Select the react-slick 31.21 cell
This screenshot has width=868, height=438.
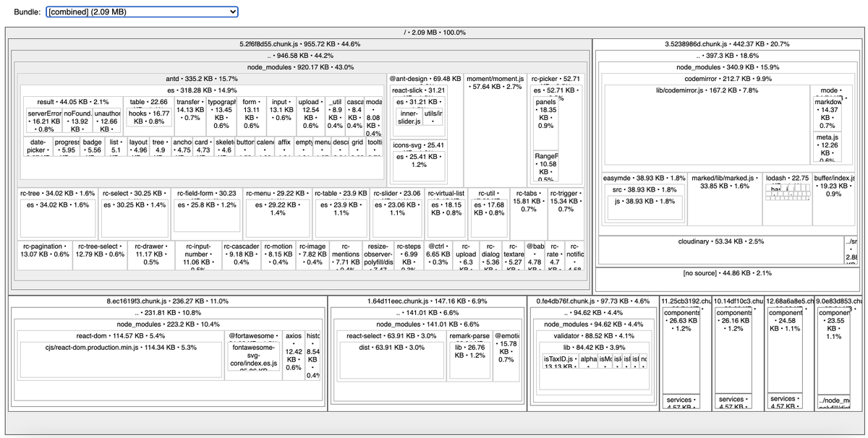coord(418,90)
